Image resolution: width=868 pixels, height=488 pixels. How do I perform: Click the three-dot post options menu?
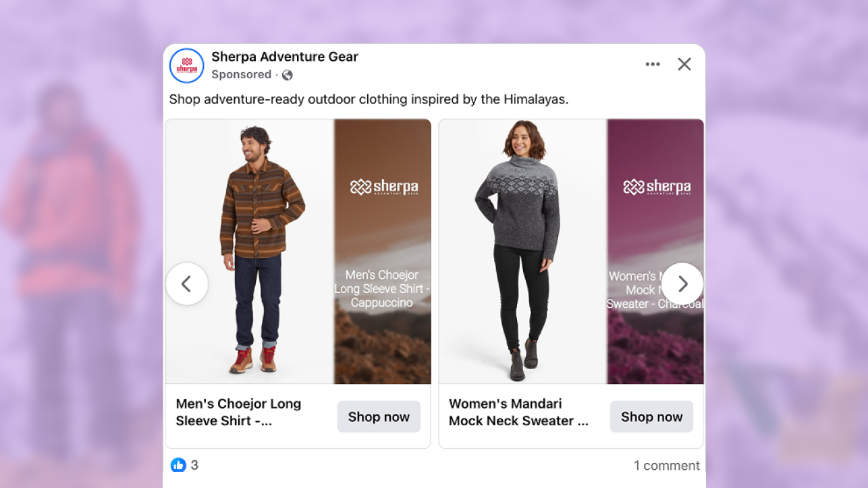pyautogui.click(x=652, y=64)
